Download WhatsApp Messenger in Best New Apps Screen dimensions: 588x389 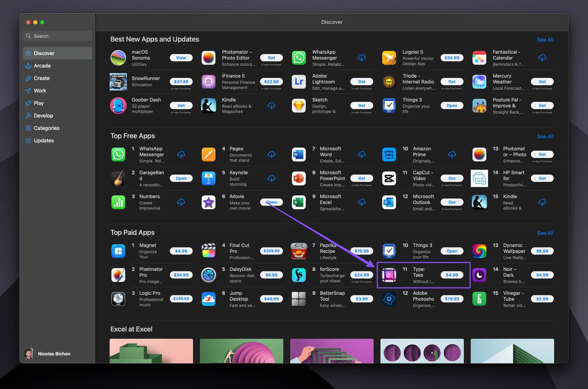[x=362, y=58]
